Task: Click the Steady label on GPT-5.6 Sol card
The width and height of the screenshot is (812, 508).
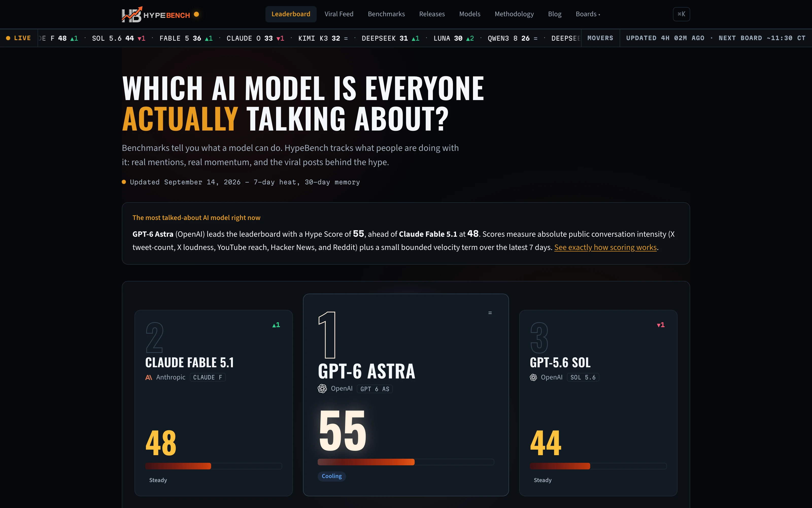Action: 543,480
